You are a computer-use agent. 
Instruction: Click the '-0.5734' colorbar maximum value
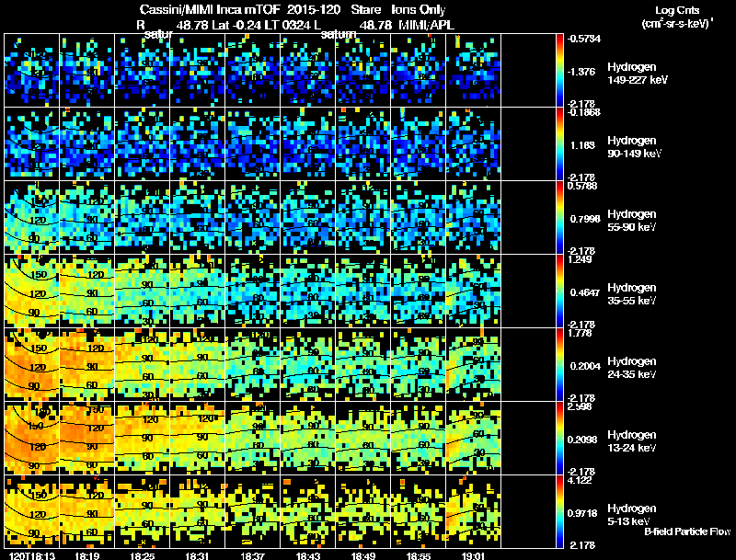pos(584,39)
